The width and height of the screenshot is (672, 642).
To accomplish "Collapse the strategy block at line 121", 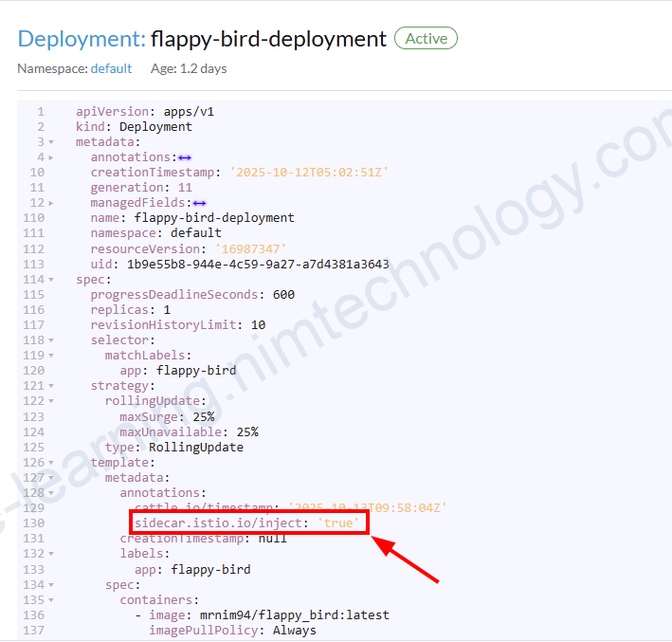I will tap(51, 386).
